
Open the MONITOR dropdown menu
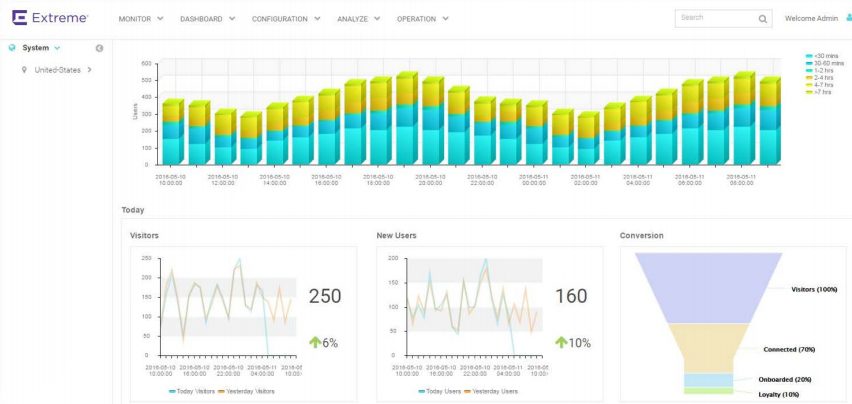[139, 19]
